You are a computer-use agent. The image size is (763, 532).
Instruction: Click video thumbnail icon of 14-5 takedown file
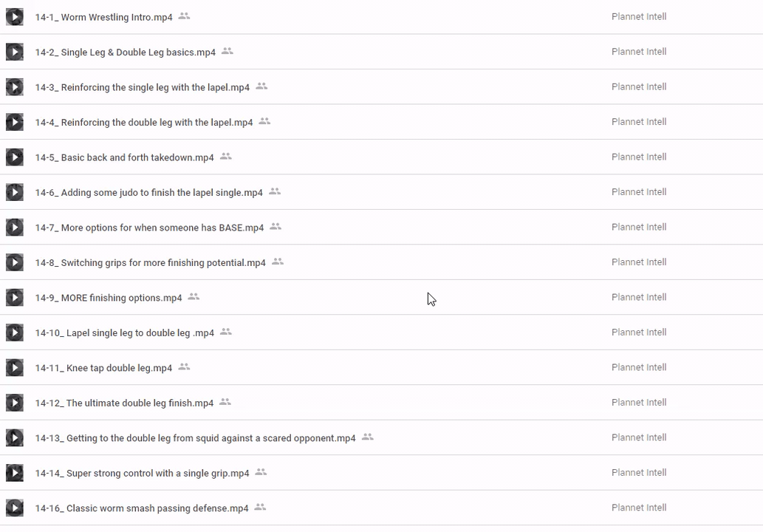(x=15, y=157)
